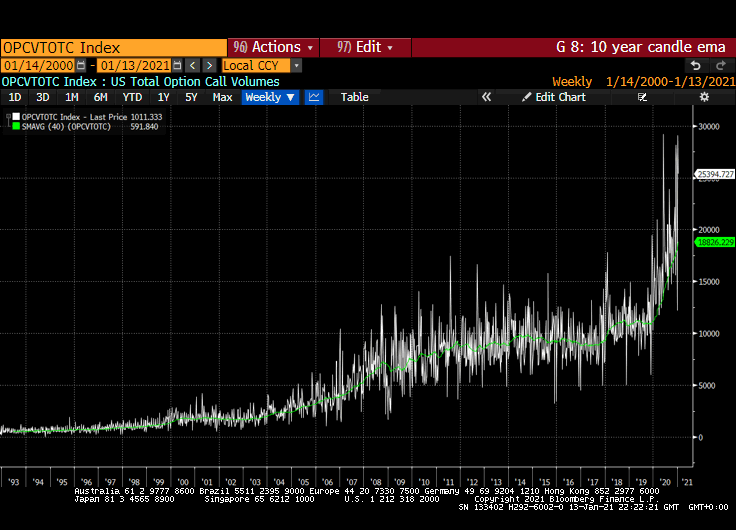Click the OPCVTOTC Index security input field

point(113,47)
